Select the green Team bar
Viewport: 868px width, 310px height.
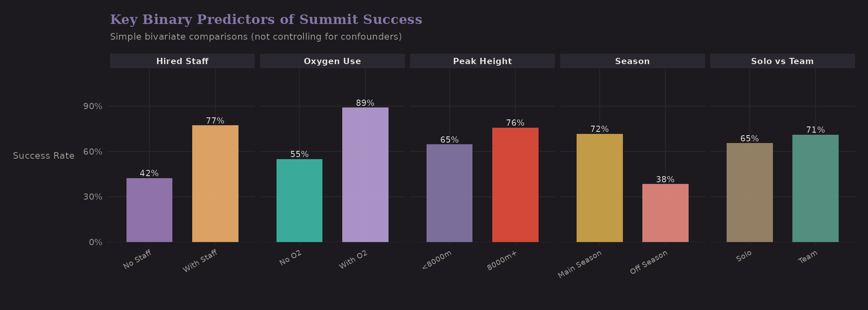click(815, 188)
